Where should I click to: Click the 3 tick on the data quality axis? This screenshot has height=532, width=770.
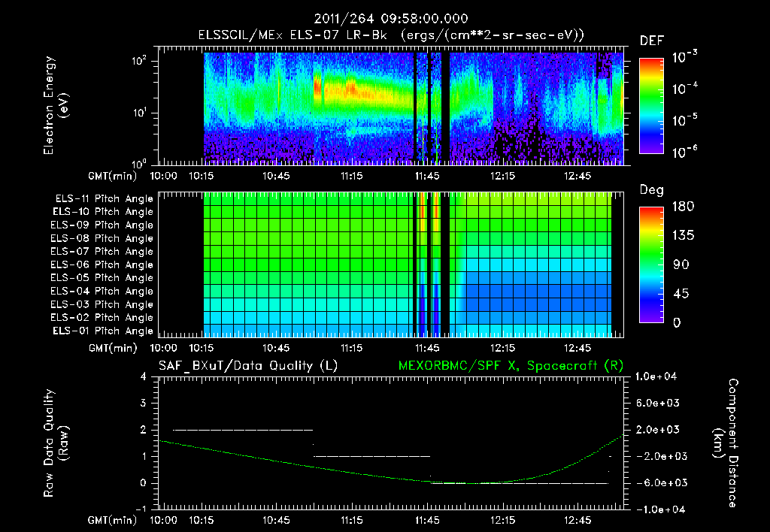pyautogui.click(x=144, y=403)
